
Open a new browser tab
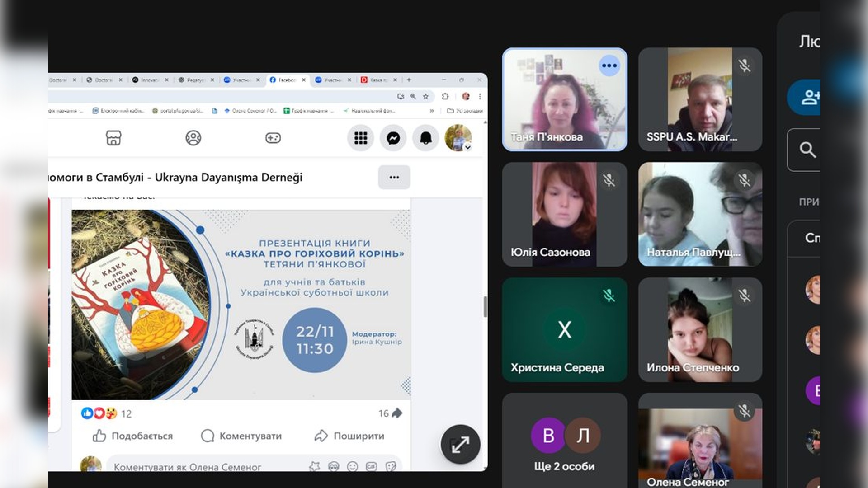pyautogui.click(x=409, y=80)
